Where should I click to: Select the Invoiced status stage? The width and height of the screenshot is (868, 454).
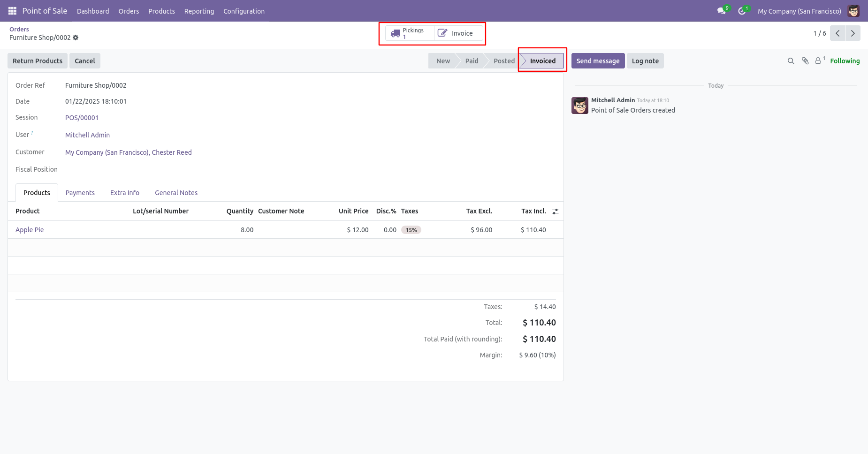click(542, 61)
